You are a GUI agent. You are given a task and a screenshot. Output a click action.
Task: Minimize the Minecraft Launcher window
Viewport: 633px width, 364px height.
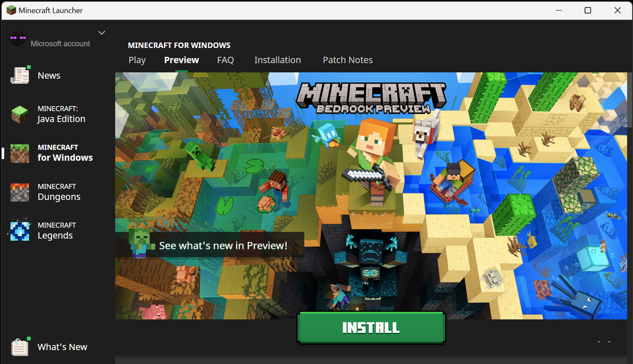[558, 10]
